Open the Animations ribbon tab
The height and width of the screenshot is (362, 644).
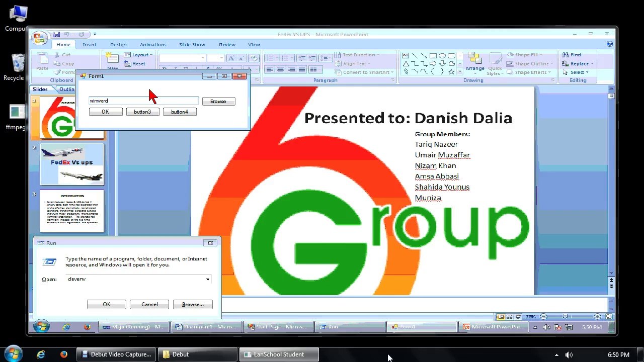[x=153, y=45]
